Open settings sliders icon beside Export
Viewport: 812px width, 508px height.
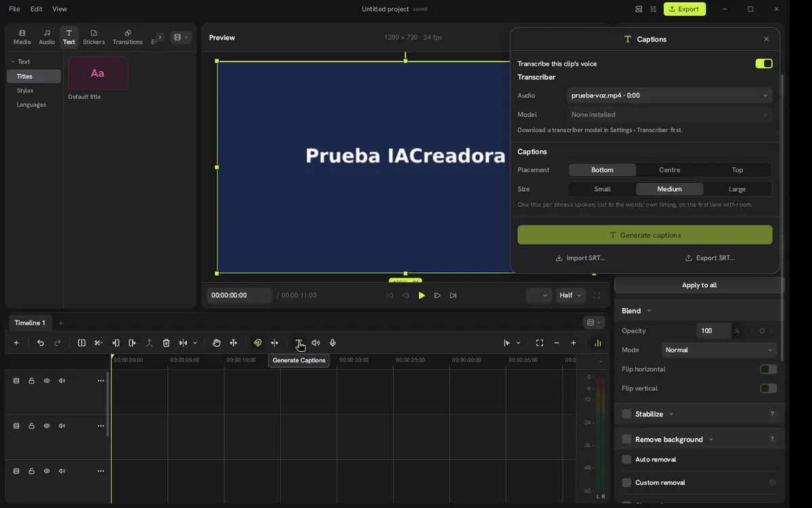click(654, 9)
